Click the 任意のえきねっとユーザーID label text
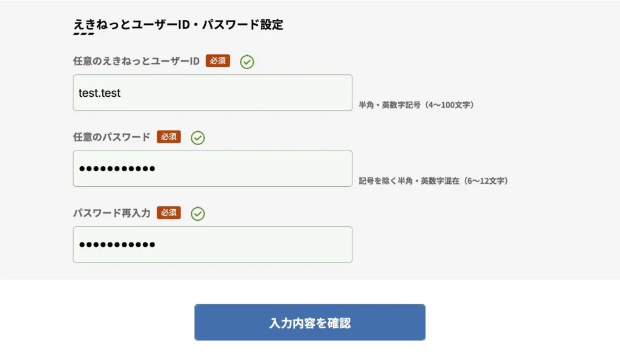This screenshot has width=620, height=364. point(136,61)
